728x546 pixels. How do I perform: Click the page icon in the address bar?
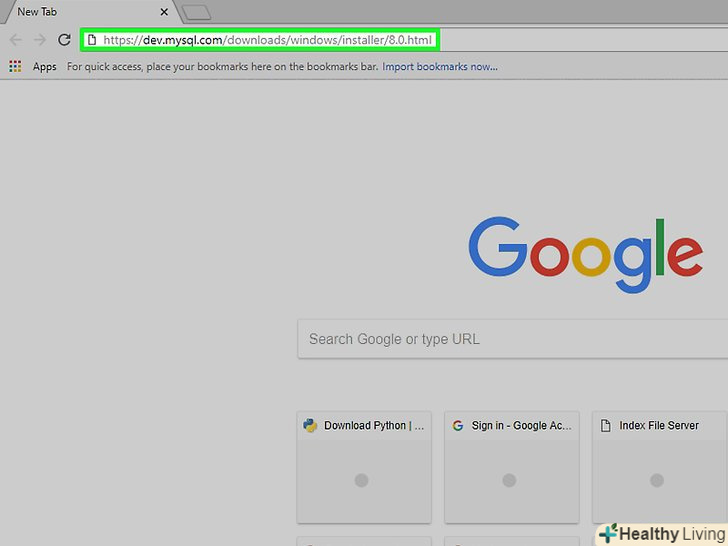pos(92,40)
